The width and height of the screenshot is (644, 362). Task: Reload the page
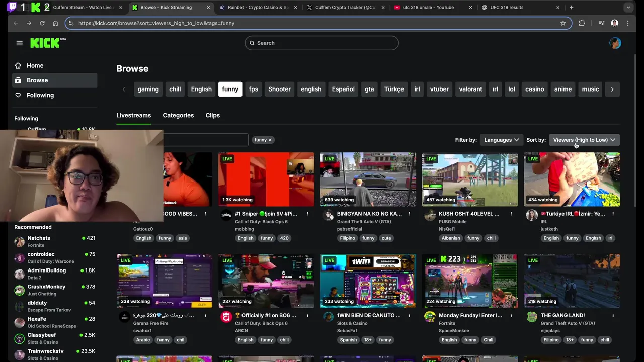(42, 23)
